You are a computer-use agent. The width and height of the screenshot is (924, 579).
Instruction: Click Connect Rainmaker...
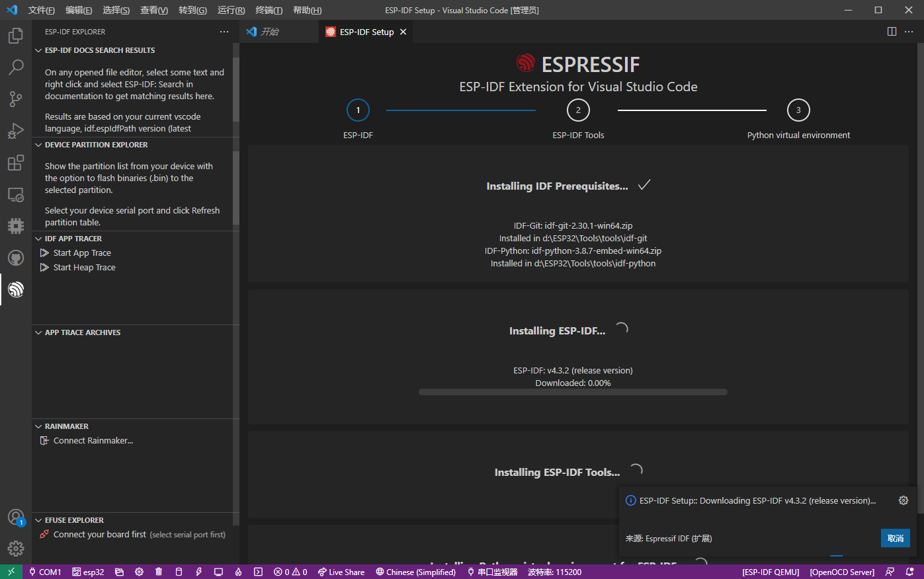(x=93, y=441)
